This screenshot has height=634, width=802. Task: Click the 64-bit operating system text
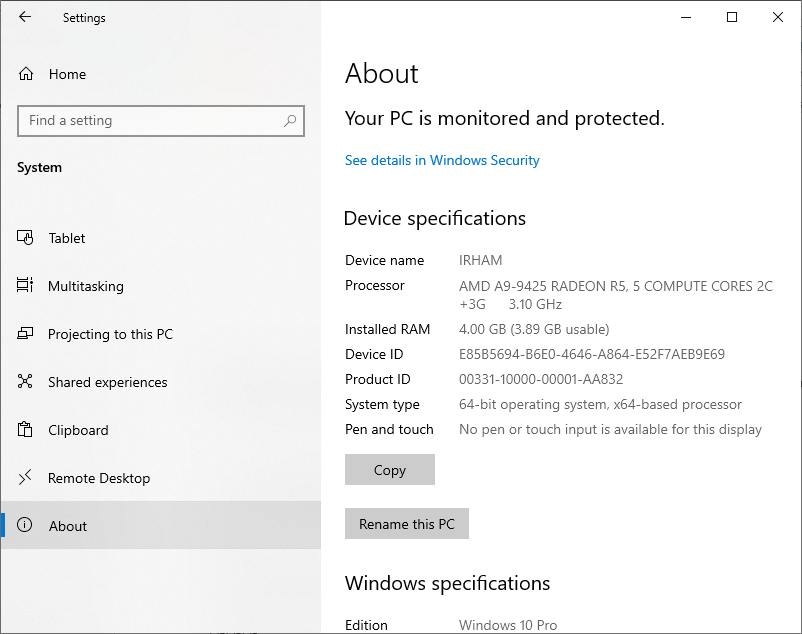600,404
